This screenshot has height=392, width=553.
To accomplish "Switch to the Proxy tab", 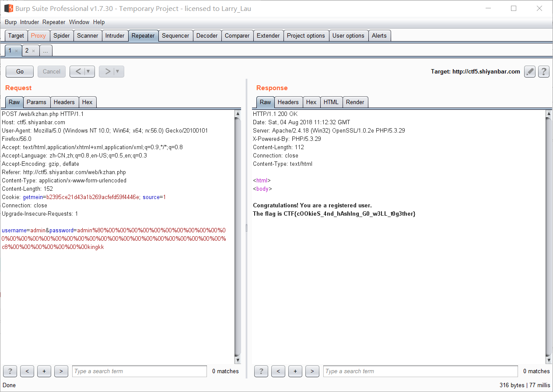I will point(38,36).
